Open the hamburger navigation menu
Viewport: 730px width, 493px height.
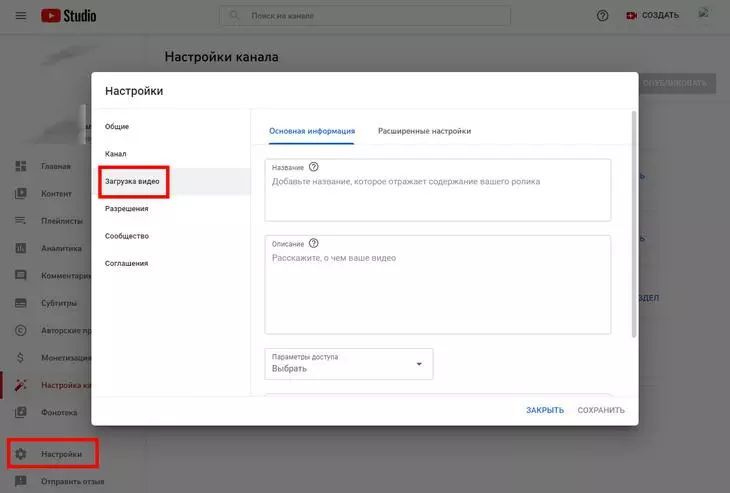tap(20, 16)
